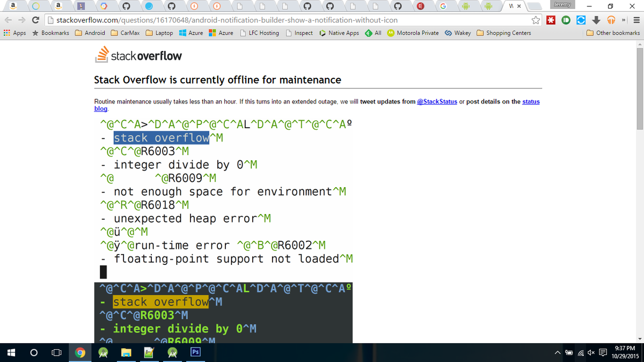Screen dimensions: 644x362
Task: Click "floating-point support not loaded" line
Action: point(226,258)
